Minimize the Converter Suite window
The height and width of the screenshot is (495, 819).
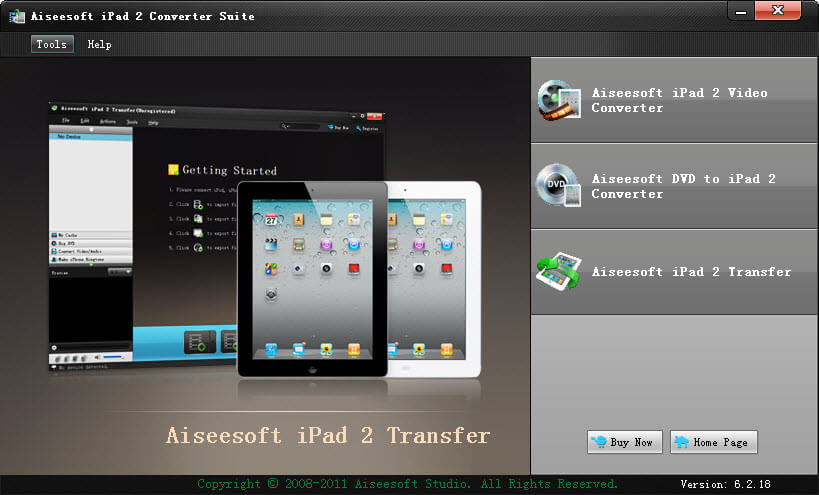pos(741,11)
